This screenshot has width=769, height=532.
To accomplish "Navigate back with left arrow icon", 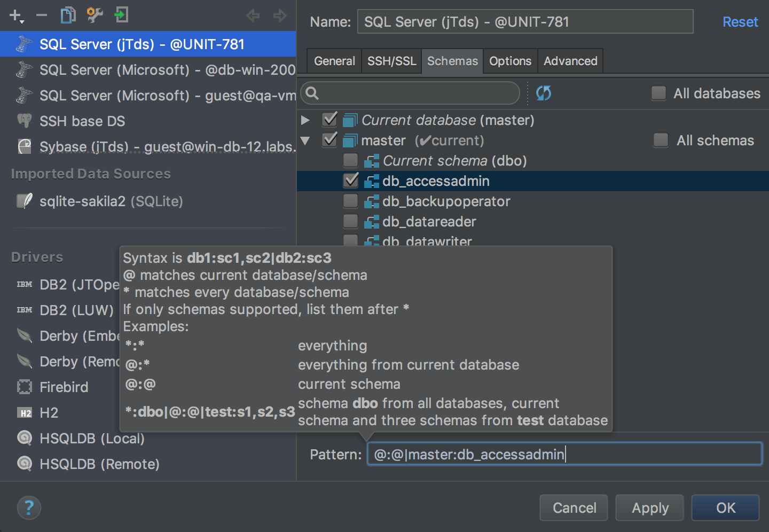I will point(253,15).
